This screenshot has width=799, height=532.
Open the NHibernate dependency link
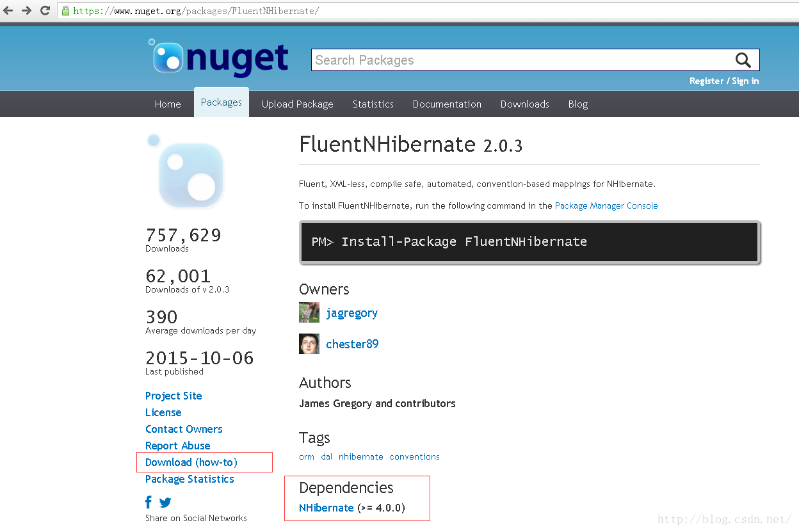click(327, 508)
